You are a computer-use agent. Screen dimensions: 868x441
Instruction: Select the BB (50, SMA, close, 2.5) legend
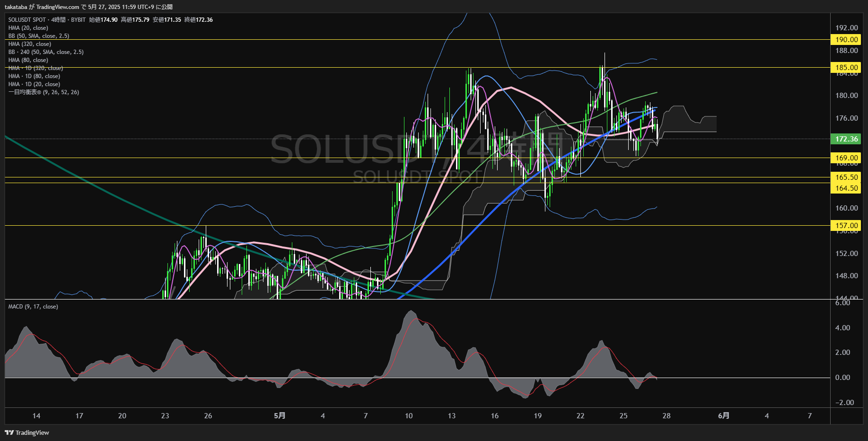tap(39, 36)
